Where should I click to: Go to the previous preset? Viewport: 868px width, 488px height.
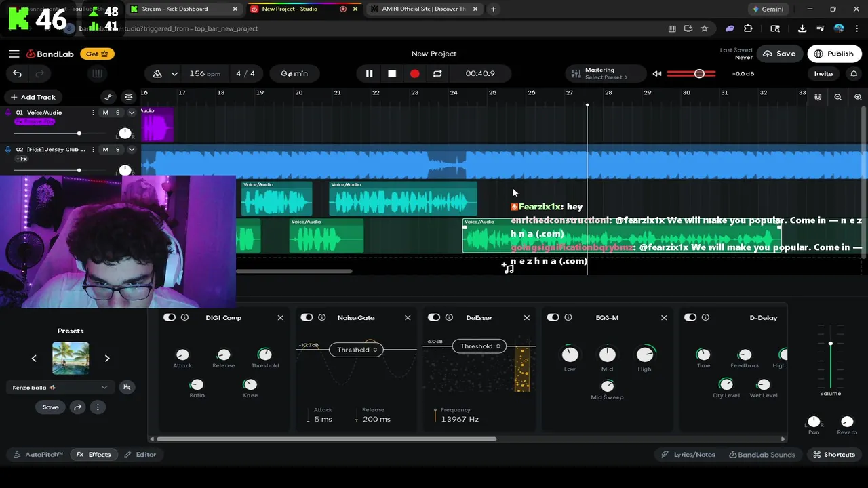34,358
